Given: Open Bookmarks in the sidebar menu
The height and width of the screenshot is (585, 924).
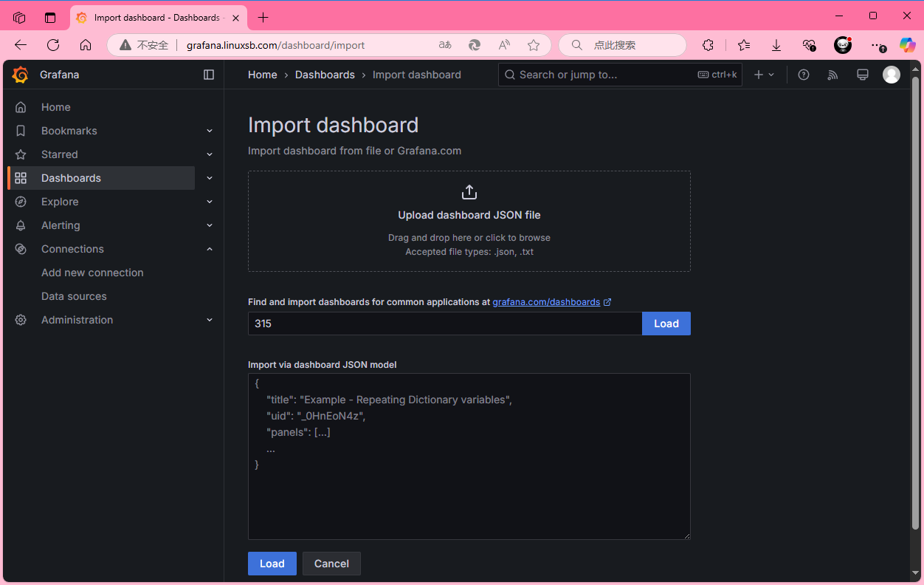Looking at the screenshot, I should [69, 131].
